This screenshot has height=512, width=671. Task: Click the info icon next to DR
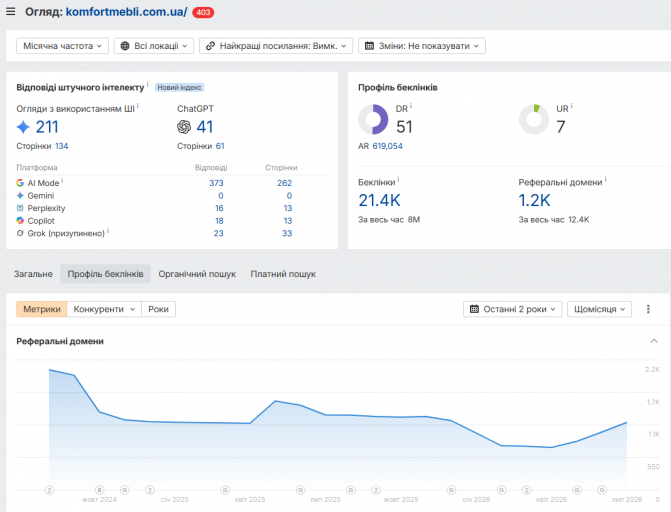coord(411,106)
